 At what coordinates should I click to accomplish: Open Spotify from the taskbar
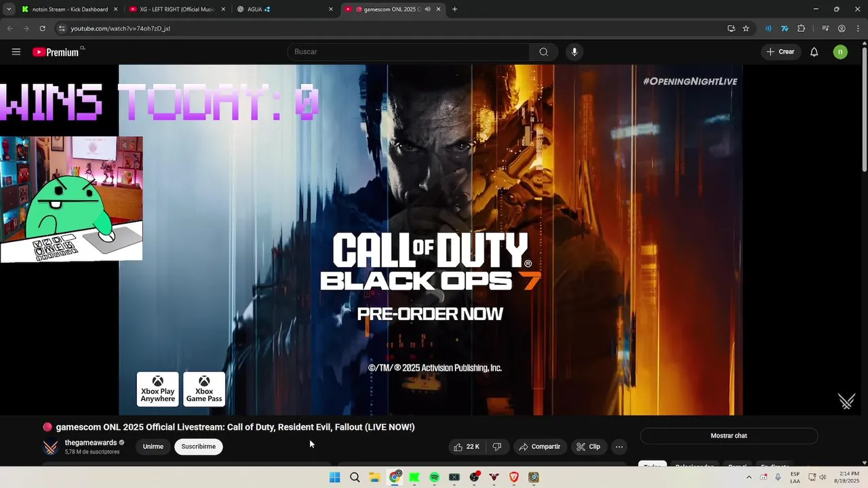pyautogui.click(x=434, y=477)
